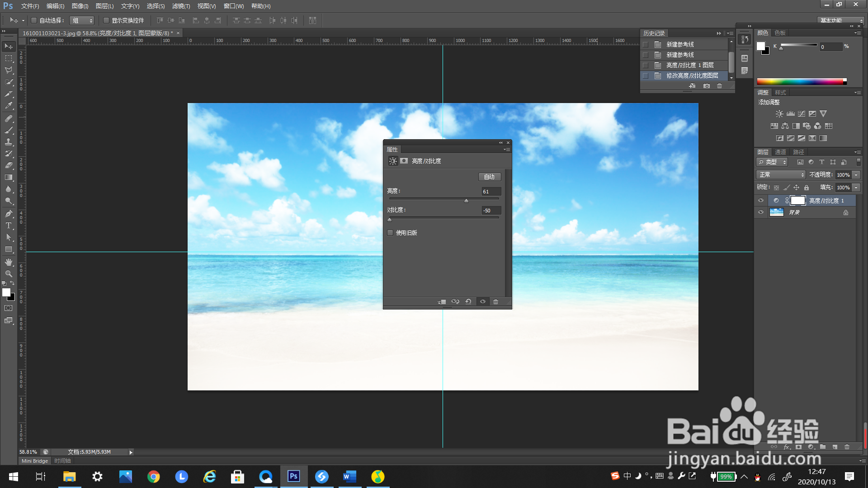Open the opacity 不透明度 dropdown arrow

[856, 175]
